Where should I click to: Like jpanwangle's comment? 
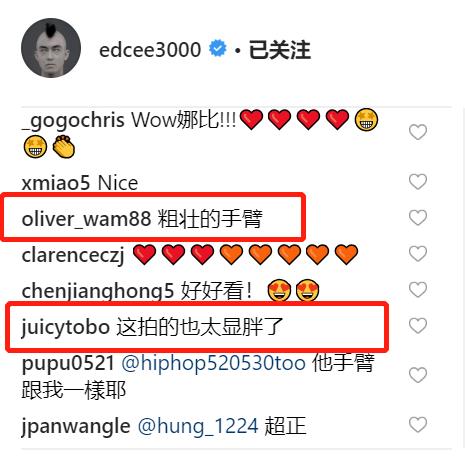418,425
